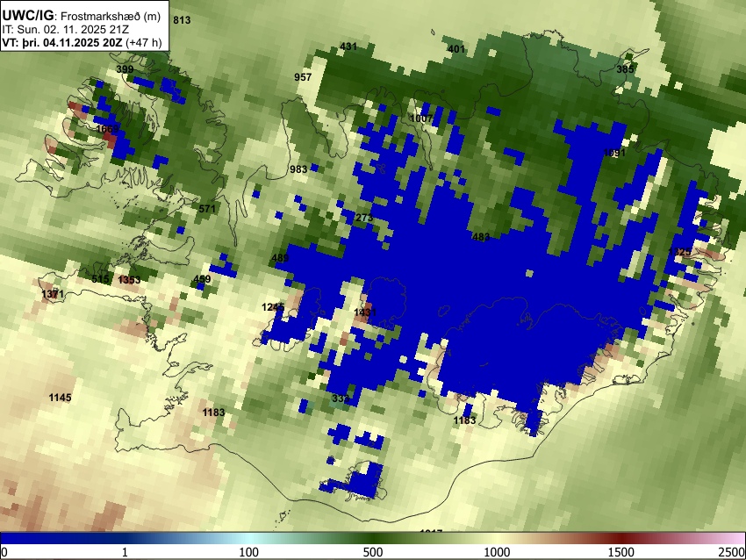The height and width of the screenshot is (560, 746).
Task: Select the map value 813
Action: pyautogui.click(x=182, y=20)
